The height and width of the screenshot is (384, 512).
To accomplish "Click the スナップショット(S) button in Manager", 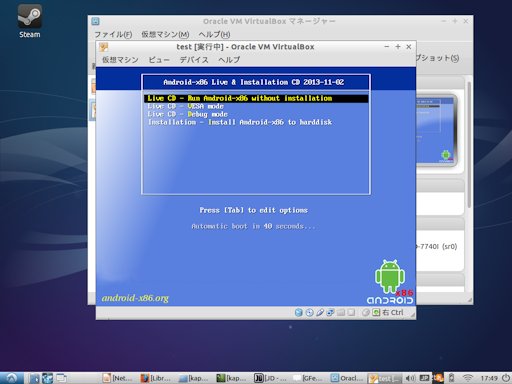I will point(438,58).
